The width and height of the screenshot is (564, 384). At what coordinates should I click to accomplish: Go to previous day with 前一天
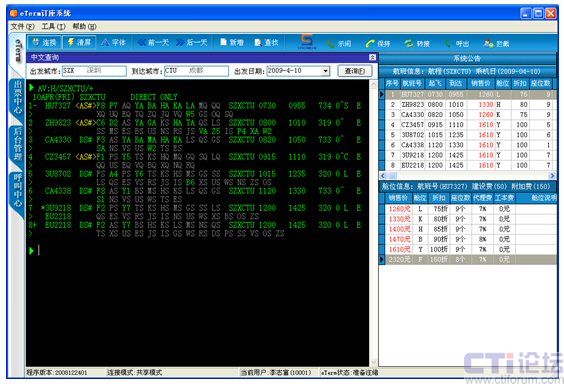click(153, 43)
